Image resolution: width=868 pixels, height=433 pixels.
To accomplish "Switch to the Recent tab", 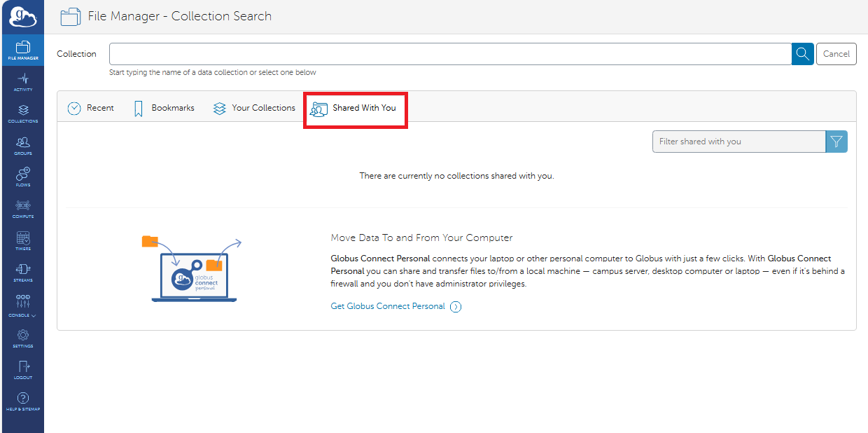I will click(90, 107).
